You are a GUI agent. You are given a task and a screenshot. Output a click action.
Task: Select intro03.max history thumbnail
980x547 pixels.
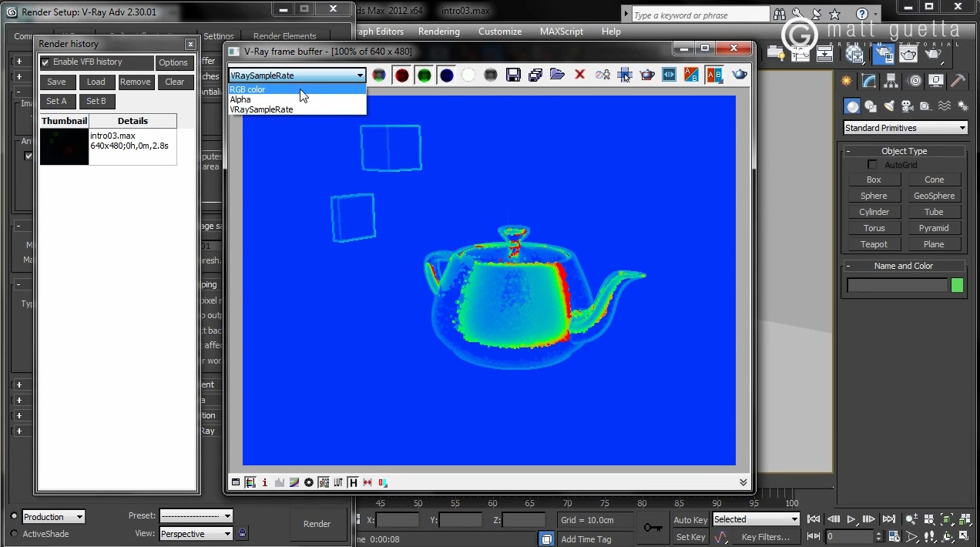(x=65, y=146)
